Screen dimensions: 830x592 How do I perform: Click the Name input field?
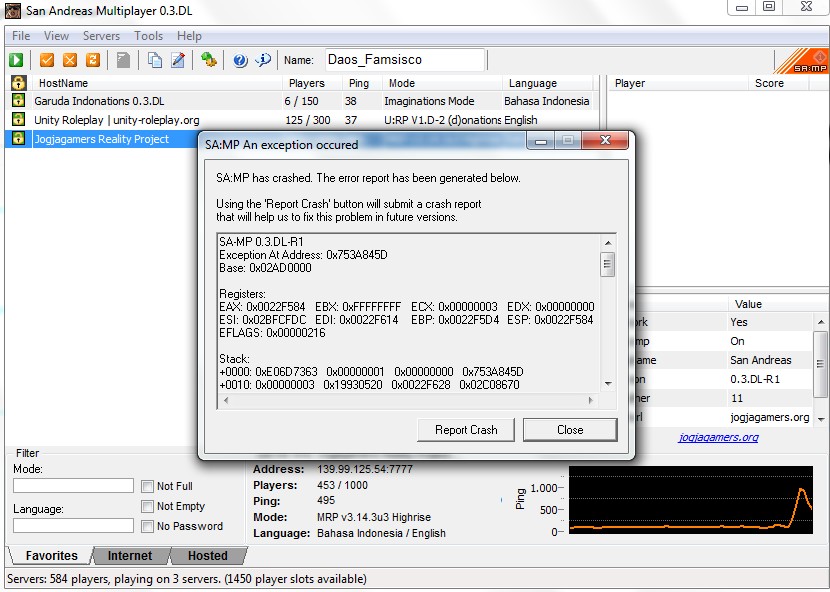click(405, 60)
